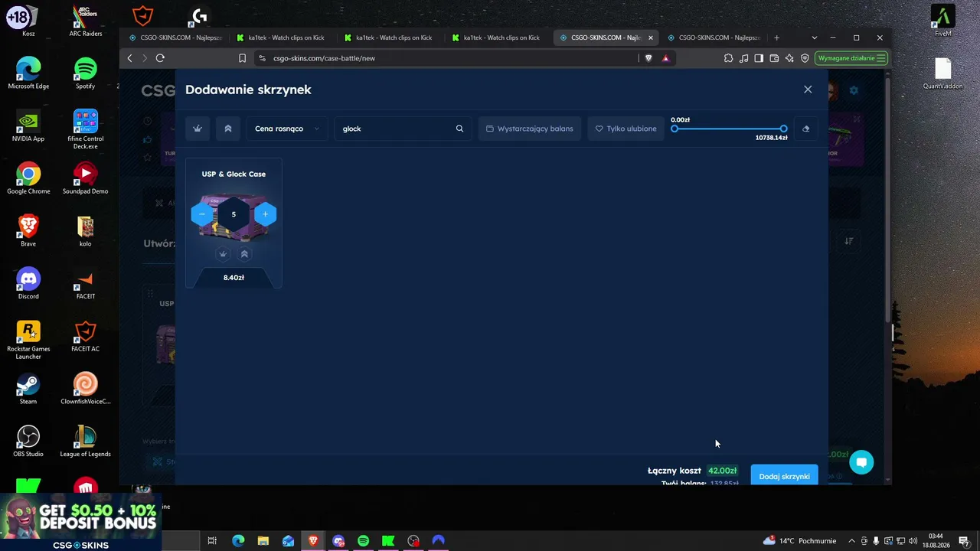Click the USP & Glock Case price 8.40zł

[234, 278]
